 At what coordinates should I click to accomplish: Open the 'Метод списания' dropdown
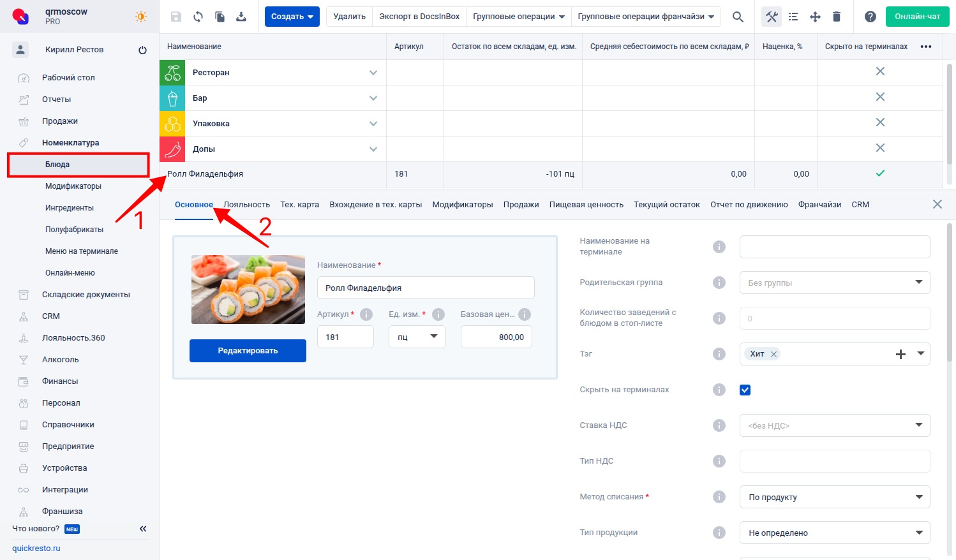pos(834,497)
